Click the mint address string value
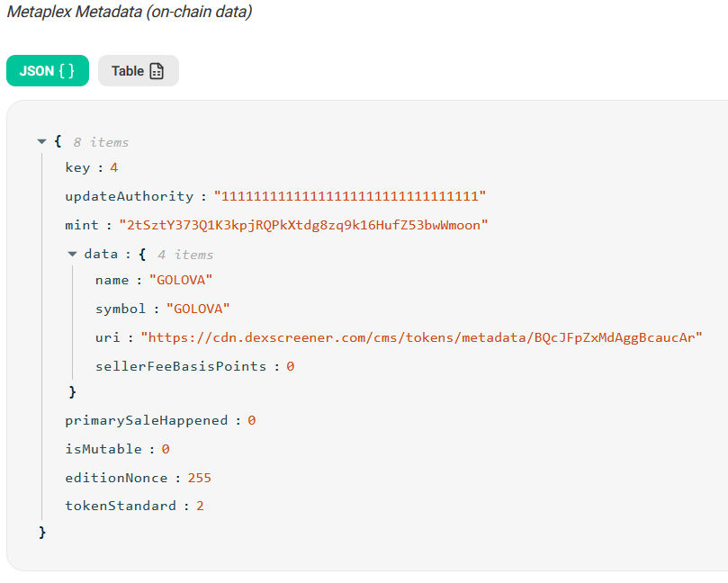Viewport: 728px width, 583px height. coord(303,225)
